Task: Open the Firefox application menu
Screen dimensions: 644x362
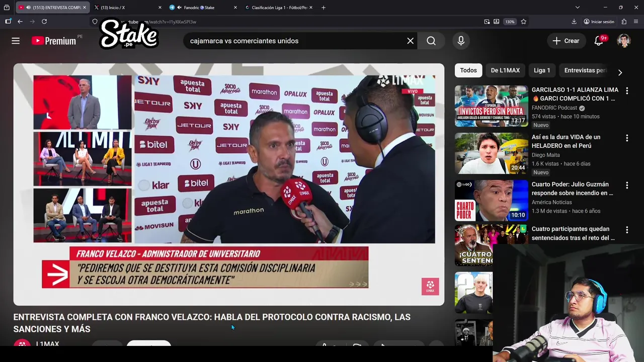Action: point(636,22)
